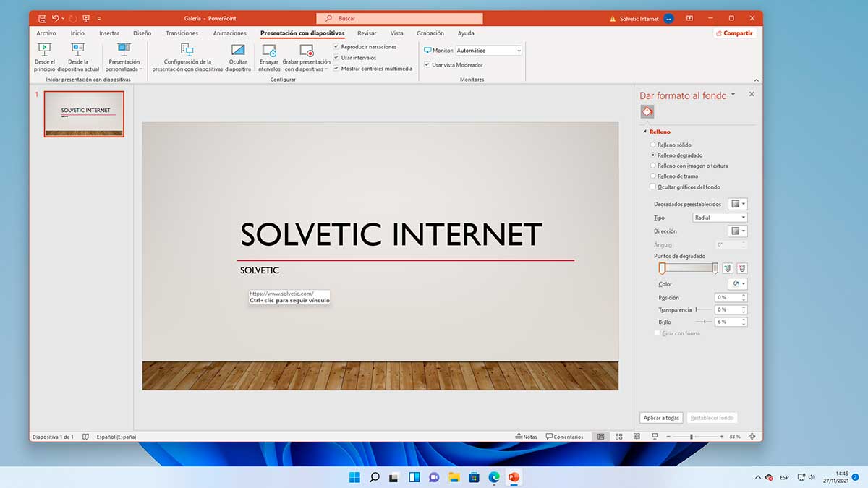This screenshot has height=488, width=868.
Task: Click the add gradient stop icon
Action: 728,268
